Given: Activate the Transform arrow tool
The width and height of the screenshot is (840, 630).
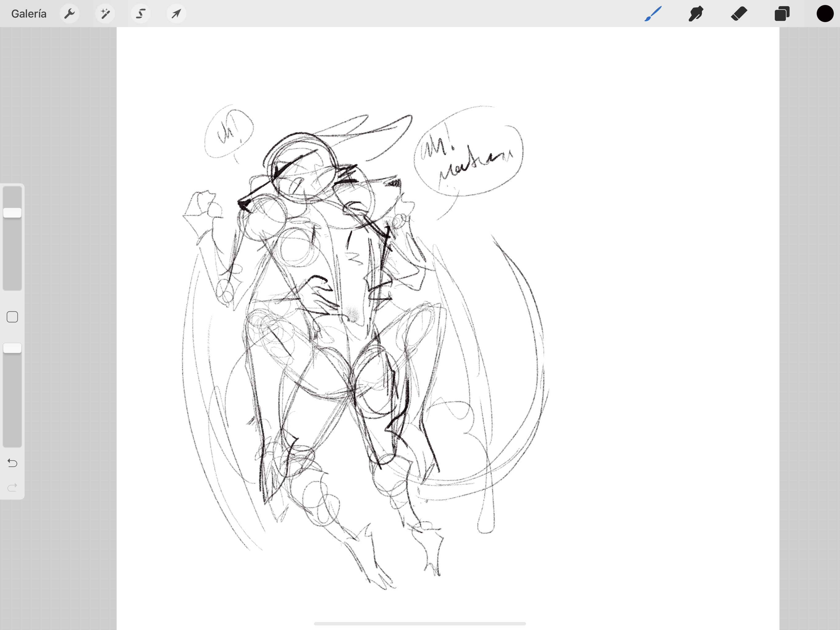Looking at the screenshot, I should (176, 14).
